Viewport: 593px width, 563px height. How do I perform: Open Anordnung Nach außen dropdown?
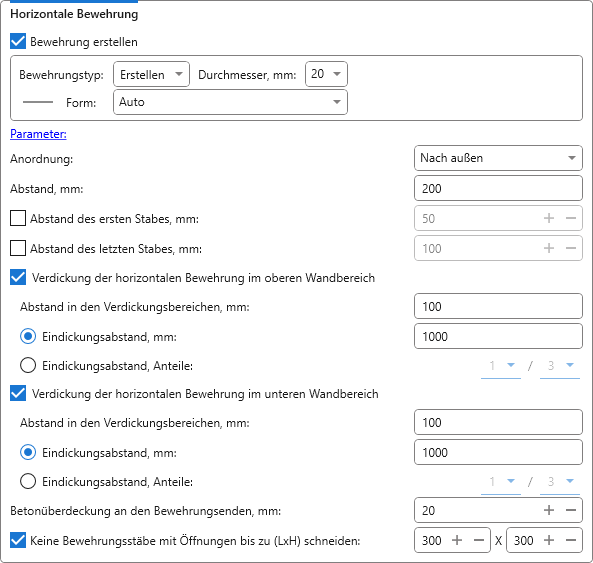point(498,158)
